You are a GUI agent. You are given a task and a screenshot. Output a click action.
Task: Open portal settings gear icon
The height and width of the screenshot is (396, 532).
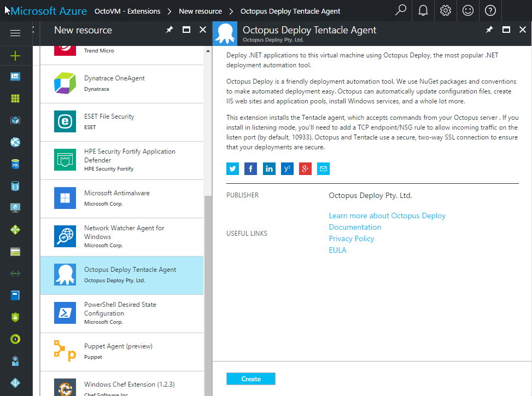(446, 10)
